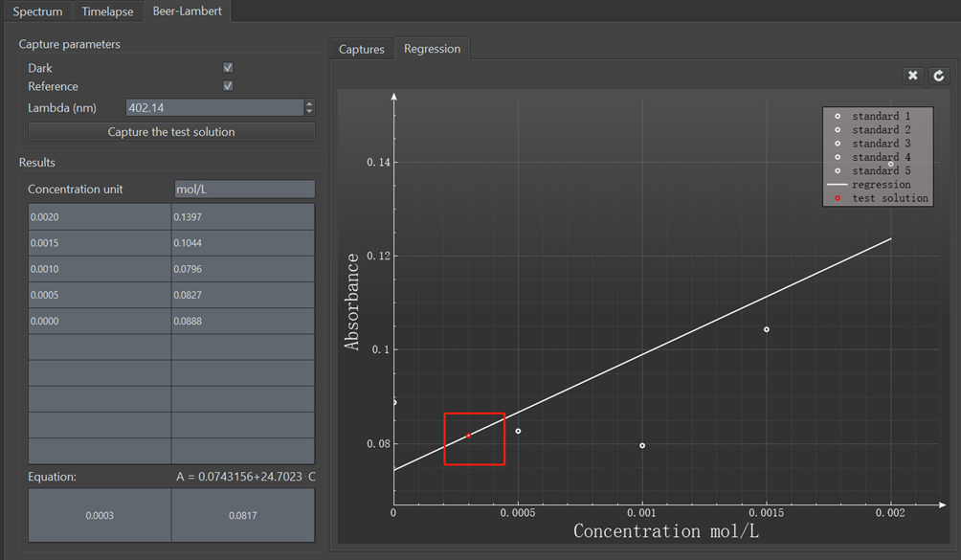Screen dimensions: 961x560
Task: Click the Lambda (nm) input field
Action: [215, 108]
